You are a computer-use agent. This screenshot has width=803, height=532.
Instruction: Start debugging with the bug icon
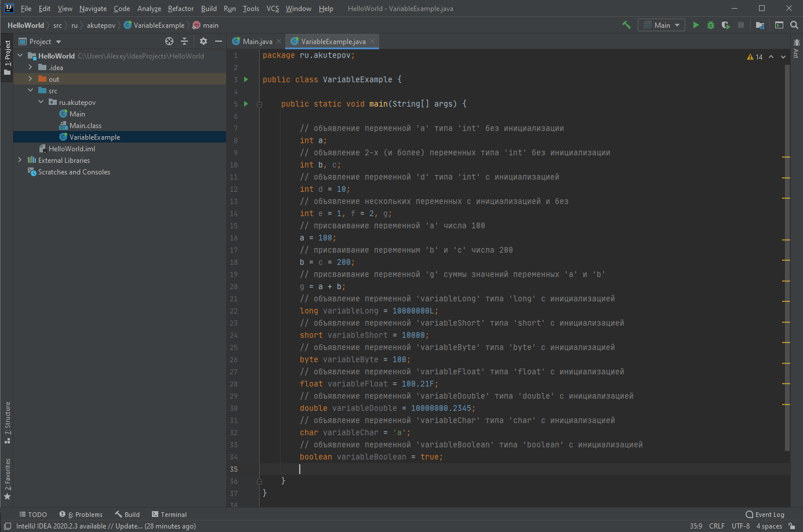tap(710, 25)
